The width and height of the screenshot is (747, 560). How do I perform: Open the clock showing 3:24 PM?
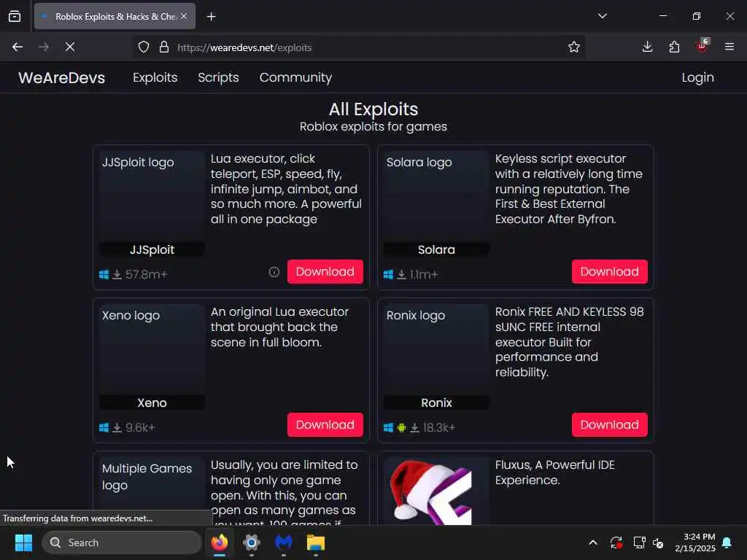(x=695, y=542)
